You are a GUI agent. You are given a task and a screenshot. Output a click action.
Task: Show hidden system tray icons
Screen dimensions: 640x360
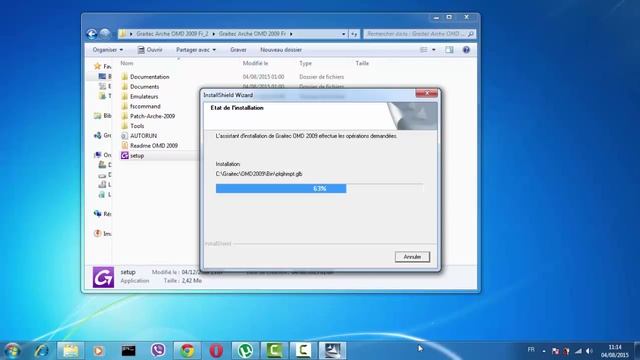click(x=544, y=351)
